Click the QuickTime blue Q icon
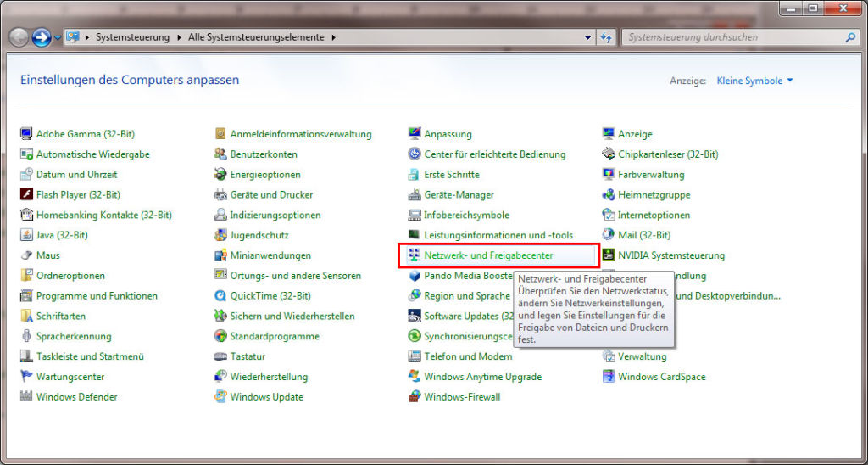This screenshot has width=868, height=465. pyautogui.click(x=220, y=296)
